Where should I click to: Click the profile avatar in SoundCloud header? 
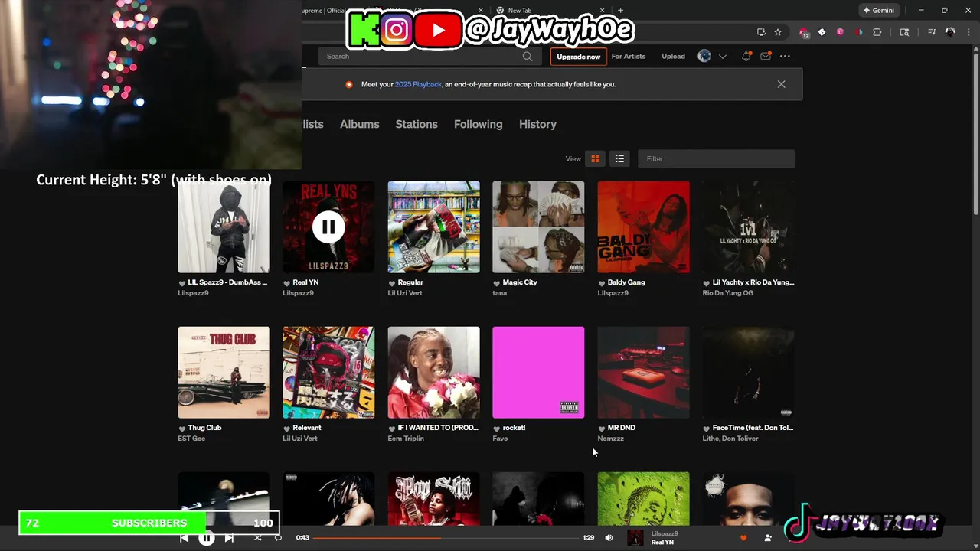pyautogui.click(x=704, y=56)
